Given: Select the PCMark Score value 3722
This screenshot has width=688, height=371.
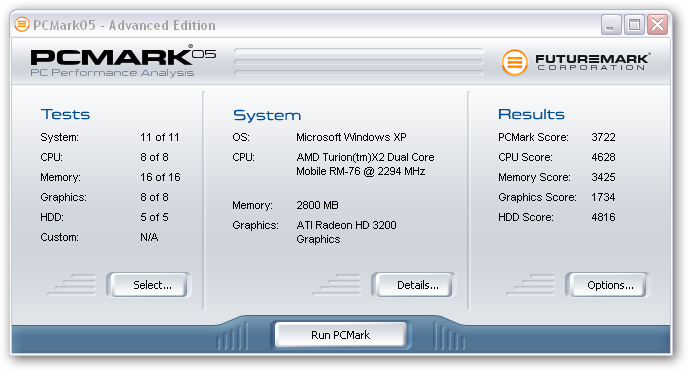Looking at the screenshot, I should pos(603,137).
